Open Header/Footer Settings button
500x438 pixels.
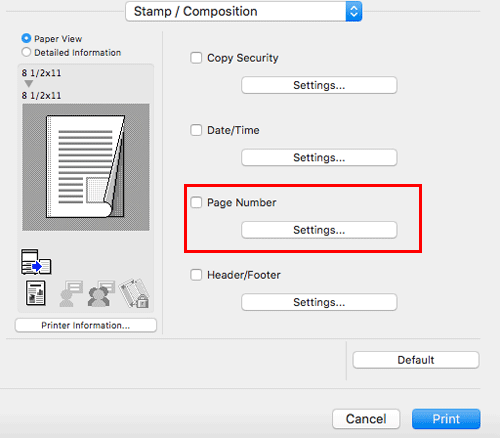pyautogui.click(x=319, y=302)
